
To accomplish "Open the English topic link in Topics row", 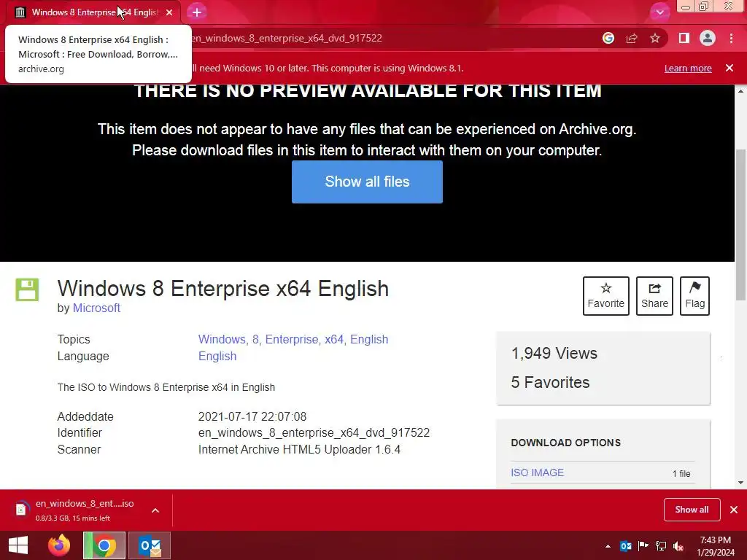I will click(x=369, y=340).
